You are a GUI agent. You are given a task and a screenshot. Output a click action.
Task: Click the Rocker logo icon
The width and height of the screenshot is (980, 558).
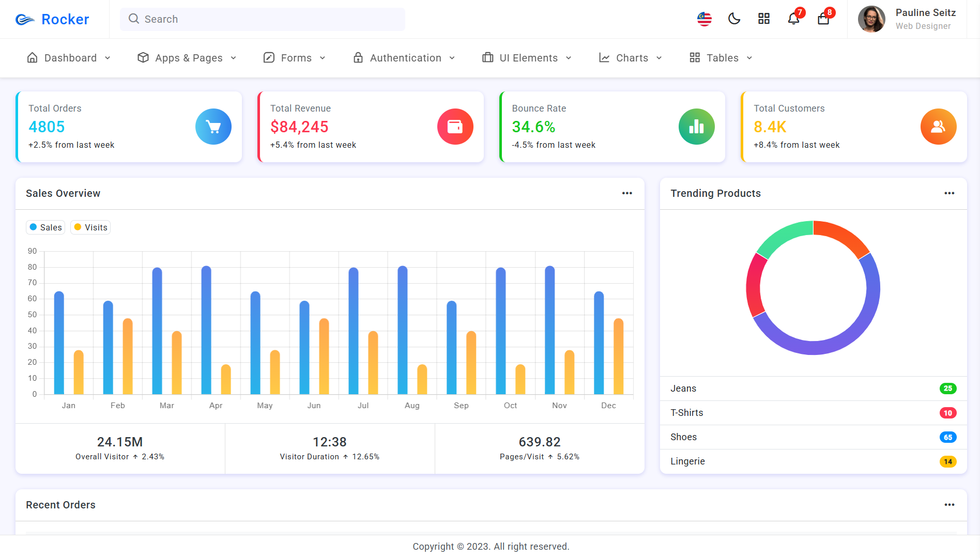tap(25, 20)
